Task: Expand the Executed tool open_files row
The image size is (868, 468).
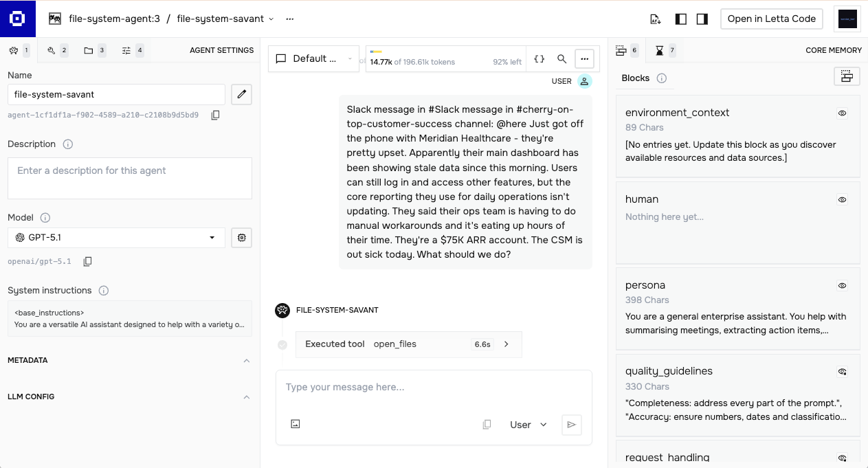Action: 409,344
